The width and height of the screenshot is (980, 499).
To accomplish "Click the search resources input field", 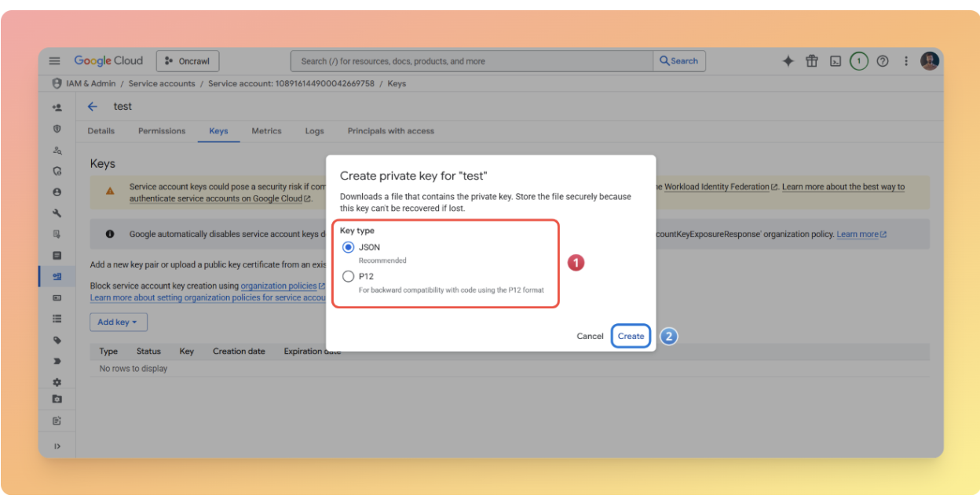I will (x=471, y=60).
